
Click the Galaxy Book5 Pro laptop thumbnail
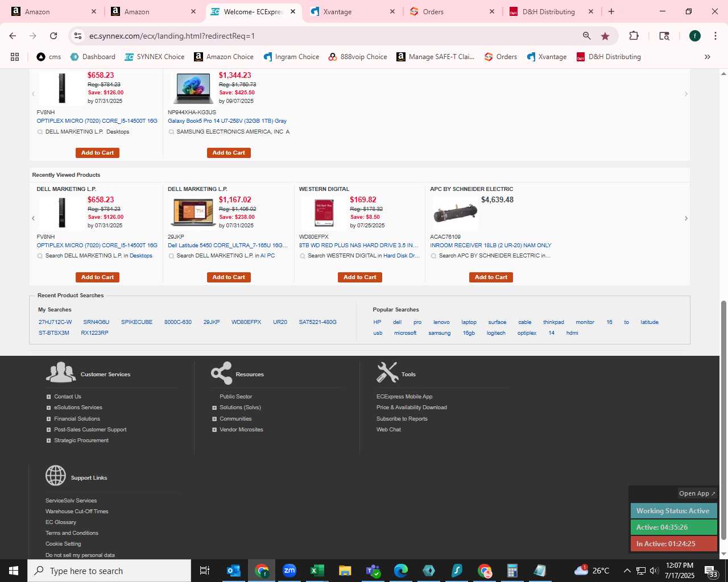click(193, 88)
